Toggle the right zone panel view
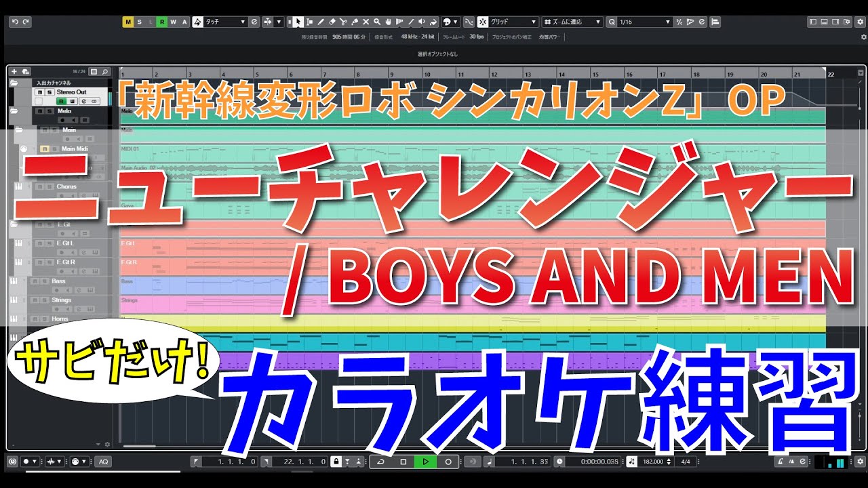This screenshot has height=488, width=868. click(835, 22)
